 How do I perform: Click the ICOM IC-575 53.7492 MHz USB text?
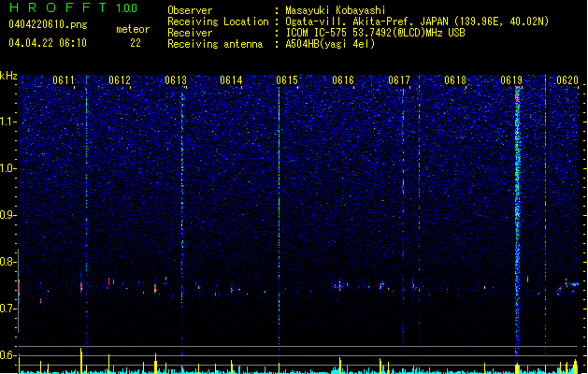tap(376, 33)
